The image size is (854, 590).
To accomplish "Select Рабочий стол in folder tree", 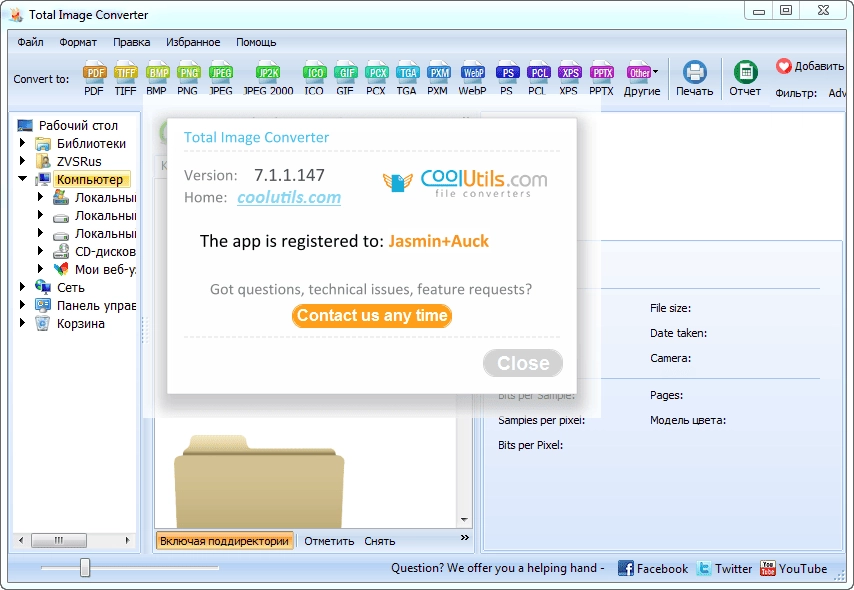I will pyautogui.click(x=78, y=125).
